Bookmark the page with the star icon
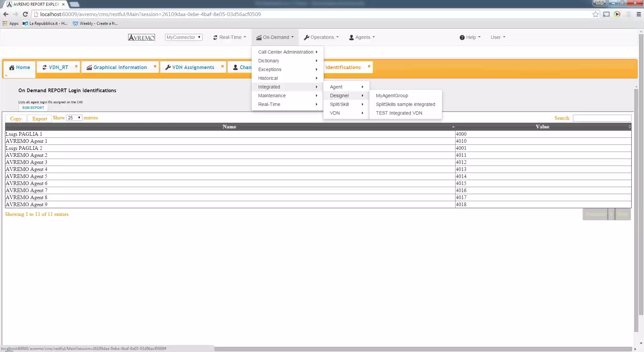 pyautogui.click(x=596, y=14)
